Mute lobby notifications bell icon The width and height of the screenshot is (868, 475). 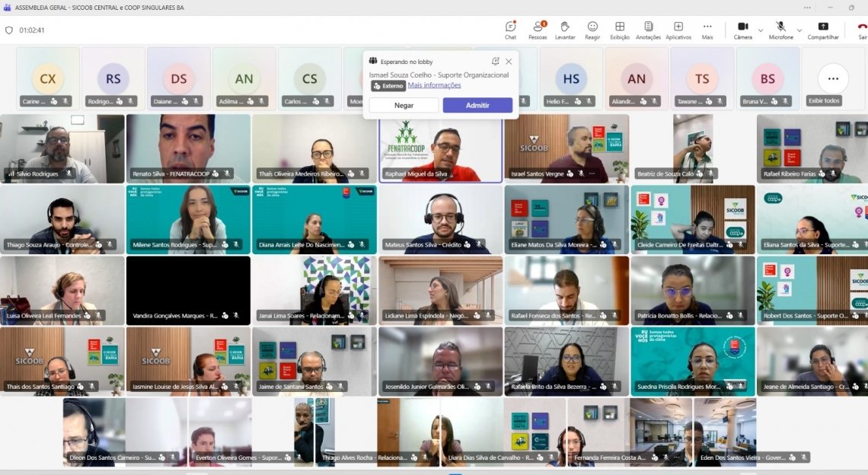495,61
